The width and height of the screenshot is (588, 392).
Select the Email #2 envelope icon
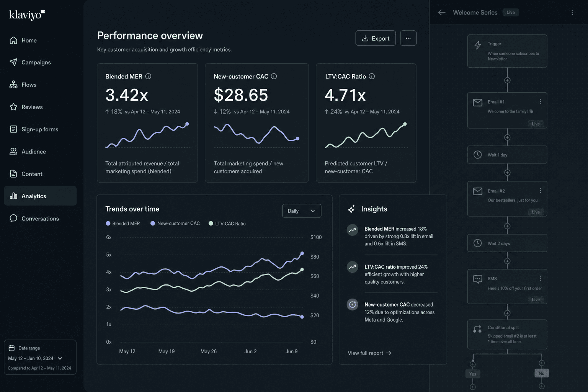click(x=478, y=191)
